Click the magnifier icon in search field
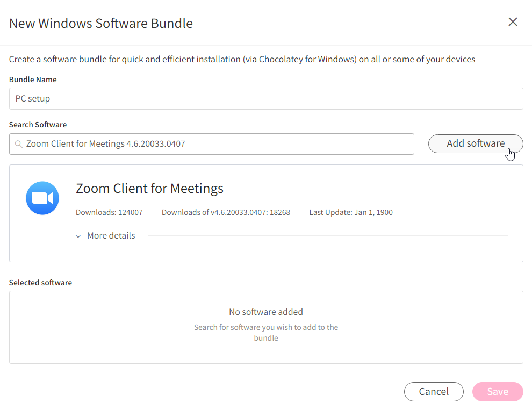The height and width of the screenshot is (410, 532). pos(19,144)
